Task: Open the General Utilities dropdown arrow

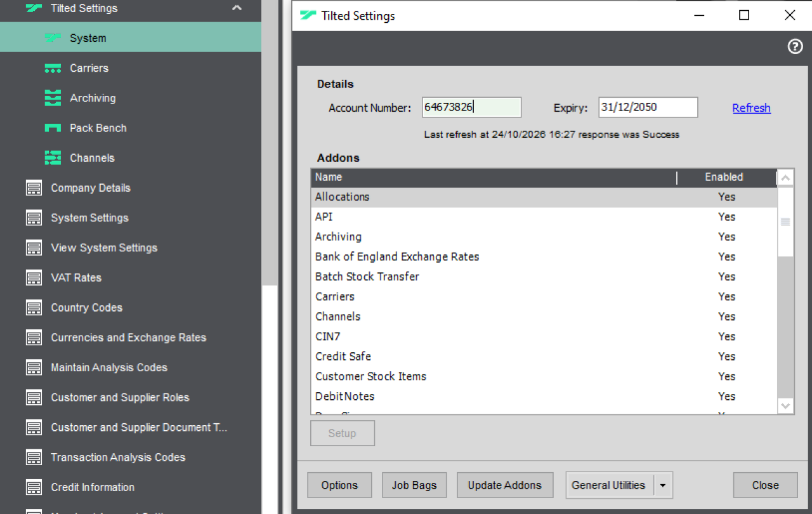Action: pyautogui.click(x=663, y=485)
